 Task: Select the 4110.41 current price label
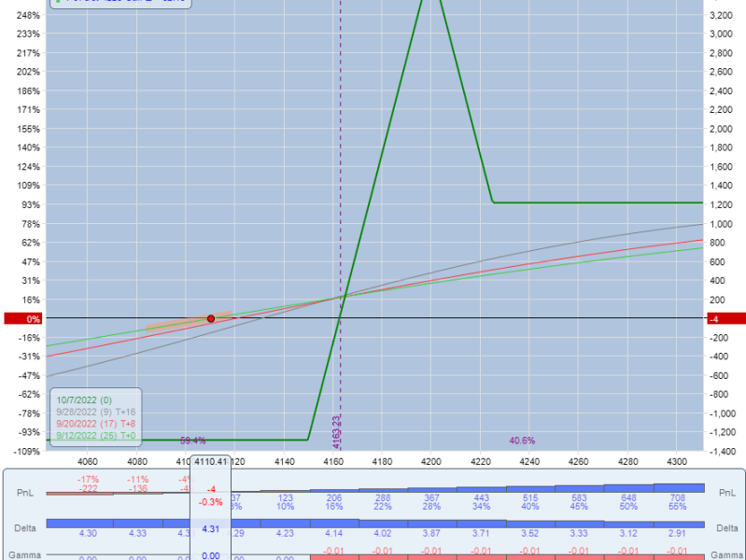[x=211, y=461]
